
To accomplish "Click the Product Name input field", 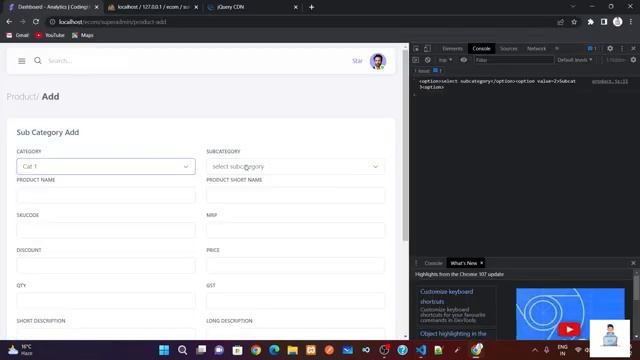I will tap(106, 196).
